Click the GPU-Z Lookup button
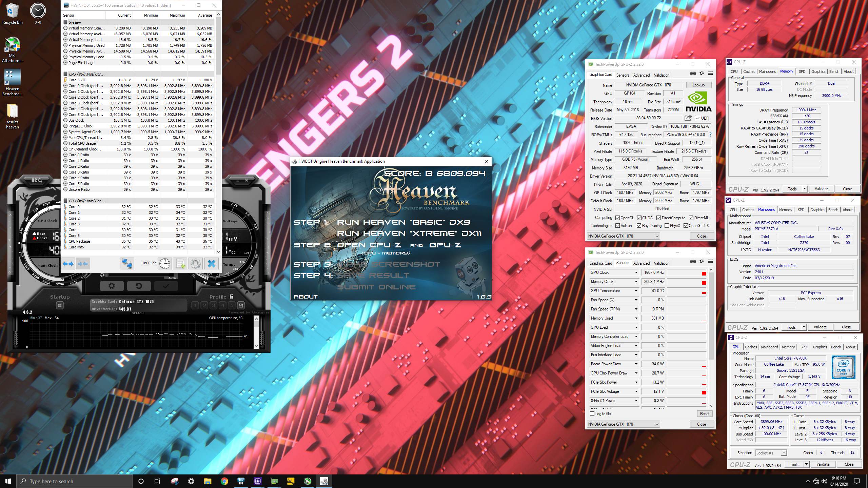This screenshot has width=868, height=488. 698,85
